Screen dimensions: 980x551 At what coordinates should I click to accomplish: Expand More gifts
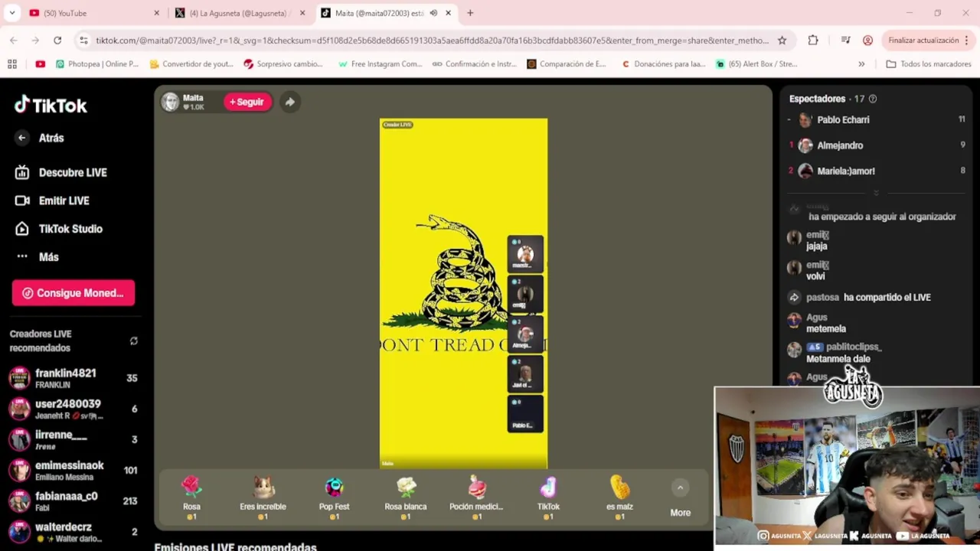[x=680, y=498]
